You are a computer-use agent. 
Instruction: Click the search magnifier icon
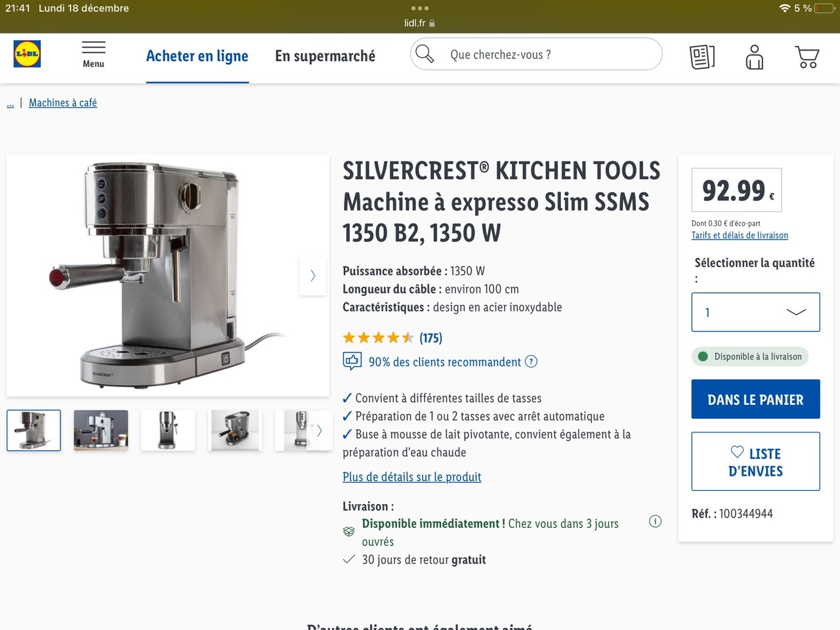click(425, 54)
